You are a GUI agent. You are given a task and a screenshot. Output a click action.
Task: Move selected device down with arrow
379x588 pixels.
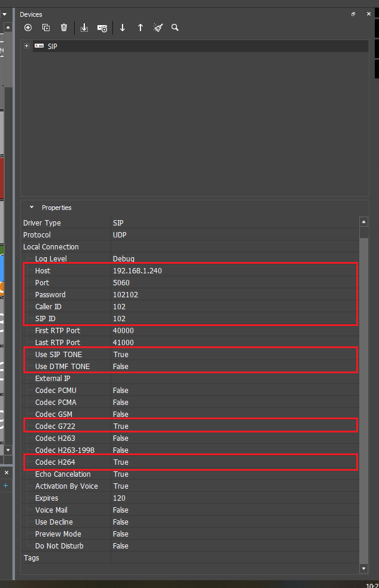tap(123, 28)
